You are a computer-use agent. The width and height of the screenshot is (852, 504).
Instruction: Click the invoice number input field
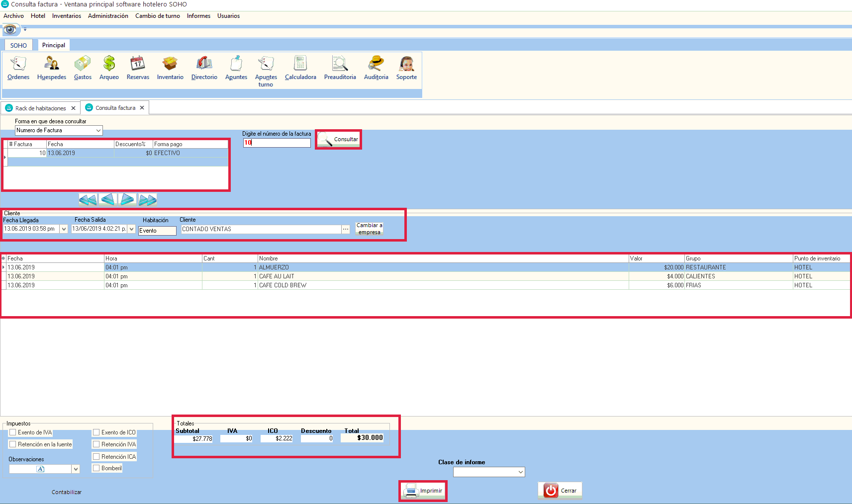click(277, 143)
